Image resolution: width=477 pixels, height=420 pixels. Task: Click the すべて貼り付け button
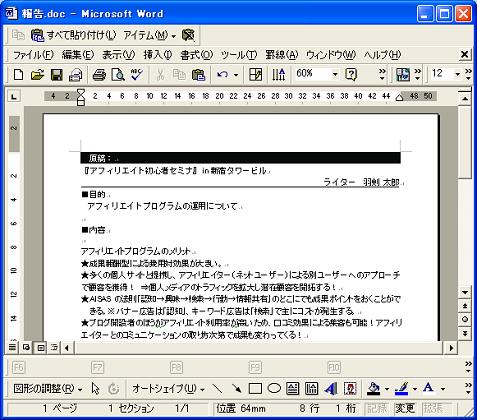pyautogui.click(x=73, y=35)
